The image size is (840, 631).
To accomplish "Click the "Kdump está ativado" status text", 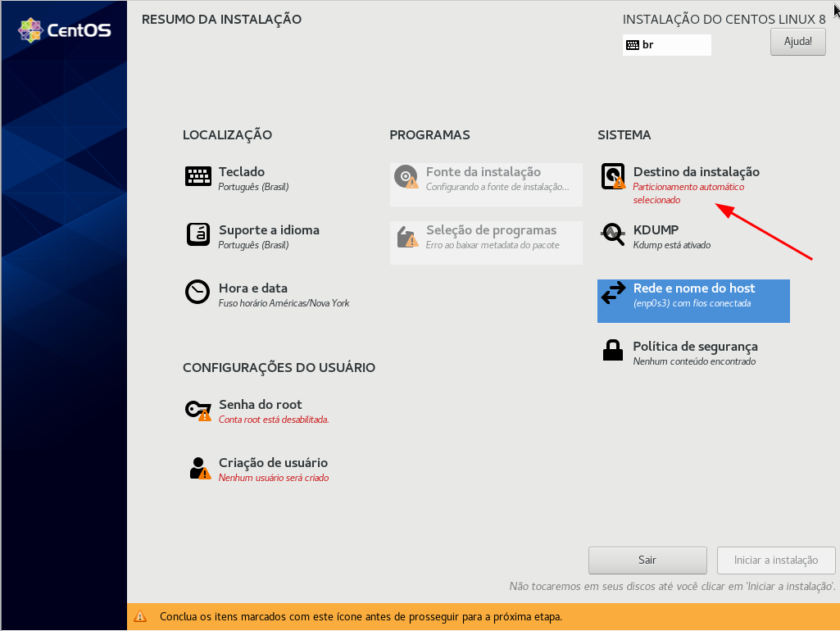I will click(x=672, y=245).
